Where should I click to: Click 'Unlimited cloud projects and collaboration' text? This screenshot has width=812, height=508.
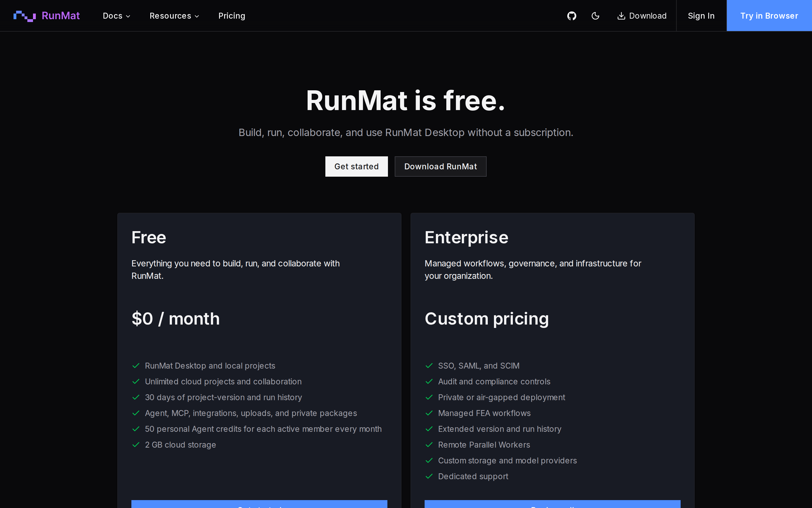pos(223,381)
